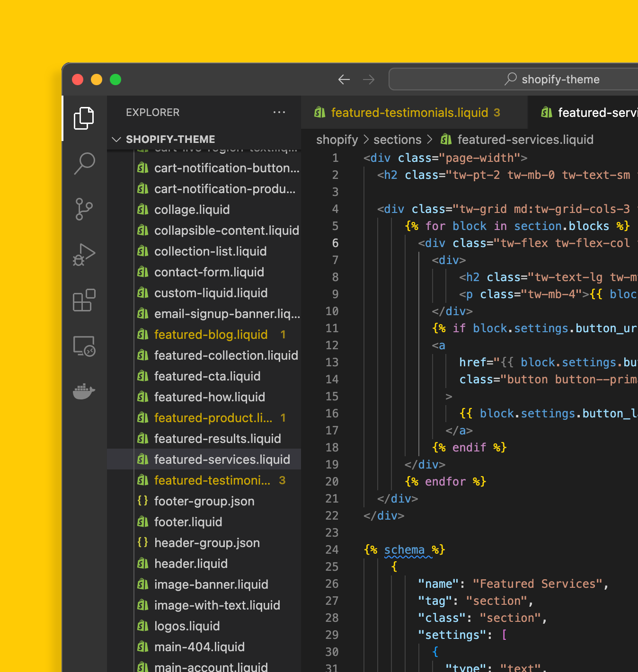Click the macOS yellow minimize button
The height and width of the screenshot is (672, 638).
click(97, 80)
